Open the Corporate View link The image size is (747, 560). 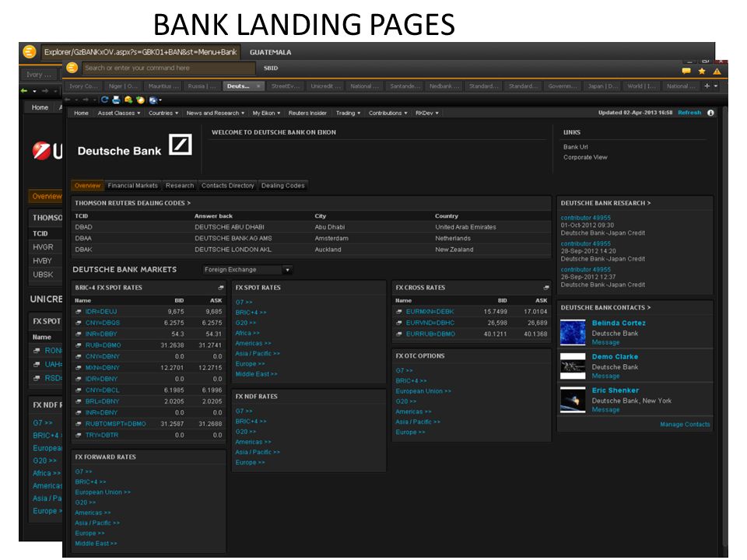tap(585, 157)
